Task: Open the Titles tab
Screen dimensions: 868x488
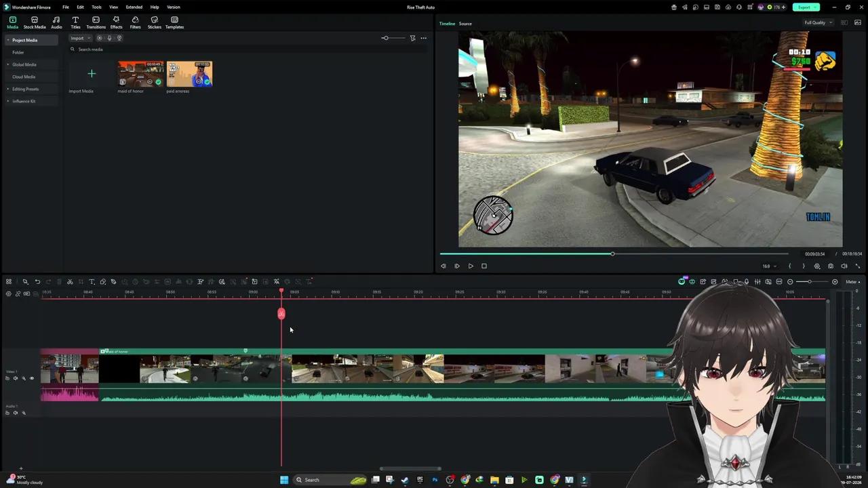Action: [75, 22]
